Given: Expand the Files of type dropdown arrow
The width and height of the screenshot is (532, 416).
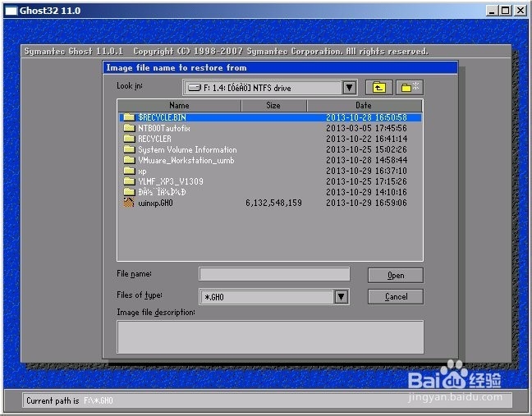Looking at the screenshot, I should (x=342, y=297).
